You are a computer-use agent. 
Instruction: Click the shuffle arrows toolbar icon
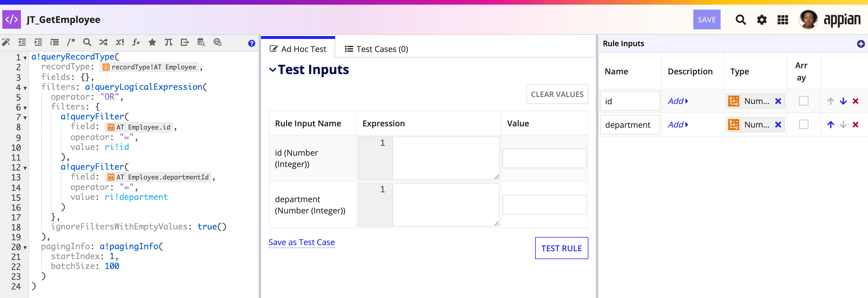point(103,42)
